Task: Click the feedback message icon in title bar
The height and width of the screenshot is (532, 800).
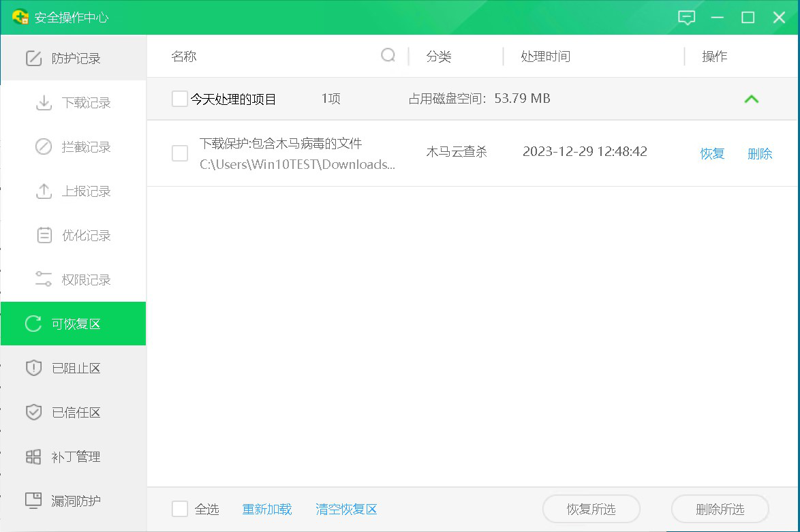Action: coord(686,18)
